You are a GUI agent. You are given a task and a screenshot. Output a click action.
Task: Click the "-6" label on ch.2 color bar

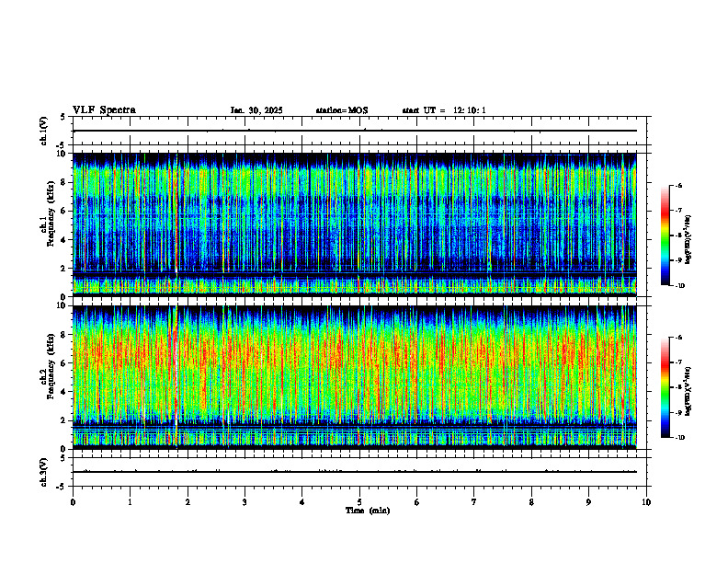click(x=678, y=338)
